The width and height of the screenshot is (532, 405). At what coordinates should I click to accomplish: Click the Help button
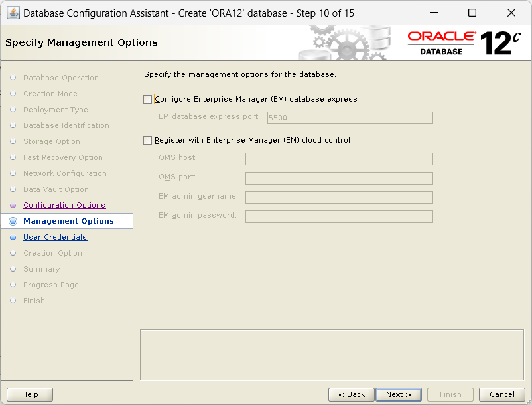pyautogui.click(x=30, y=394)
